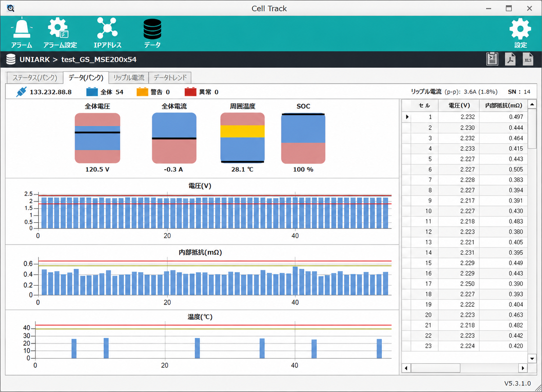Screen dimensions: 542x392
Task: Click the SOC gauge
Action: (x=303, y=138)
